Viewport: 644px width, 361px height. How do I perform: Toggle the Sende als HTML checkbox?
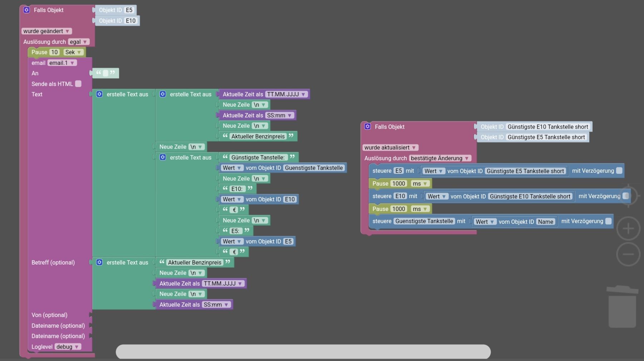pos(78,84)
